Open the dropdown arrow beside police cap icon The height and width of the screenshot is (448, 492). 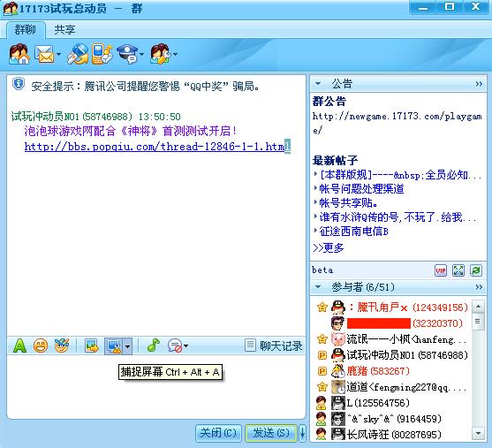[x=142, y=54]
